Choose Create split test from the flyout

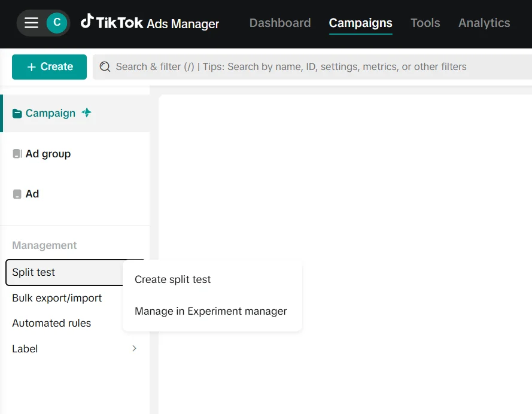pos(173,279)
